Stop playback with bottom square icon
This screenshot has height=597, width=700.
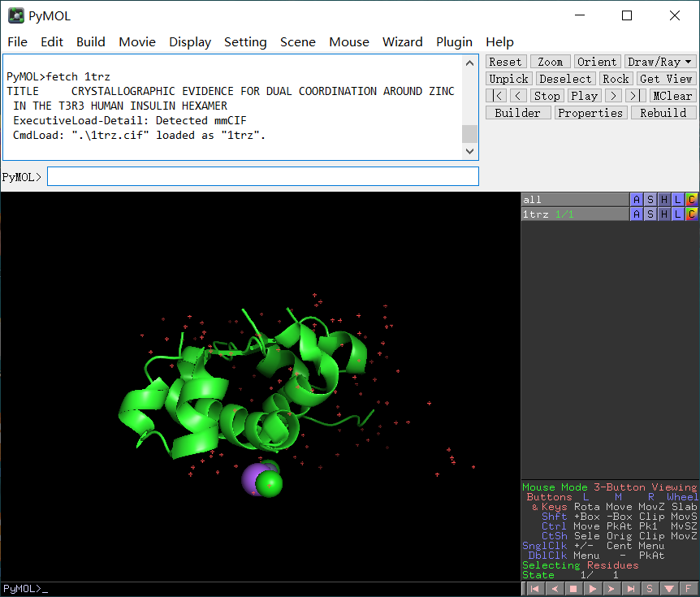(x=573, y=589)
